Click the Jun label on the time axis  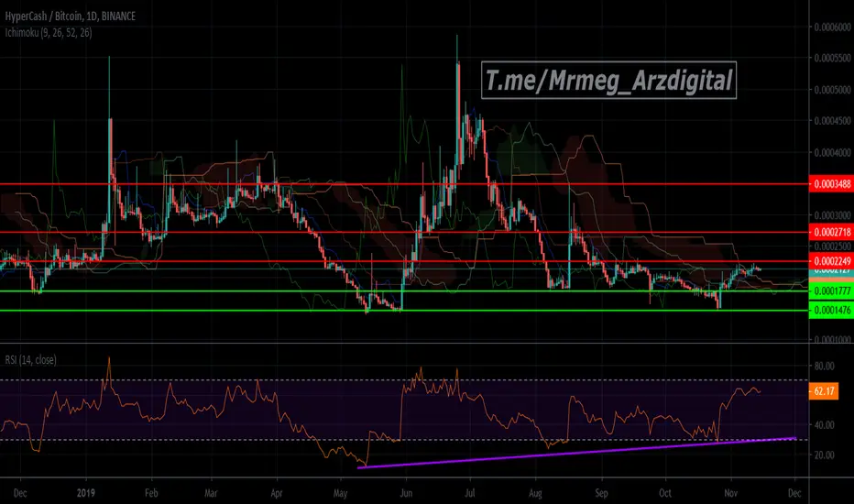[406, 493]
